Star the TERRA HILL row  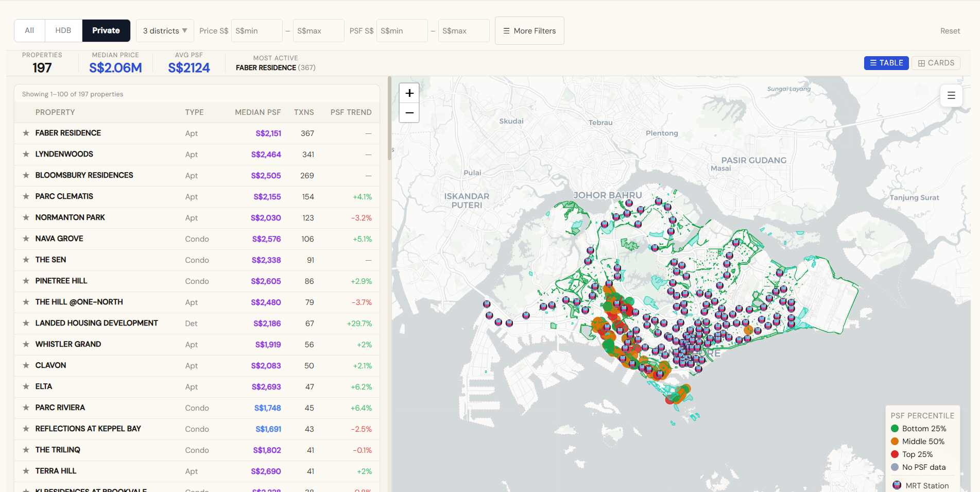pyautogui.click(x=26, y=471)
